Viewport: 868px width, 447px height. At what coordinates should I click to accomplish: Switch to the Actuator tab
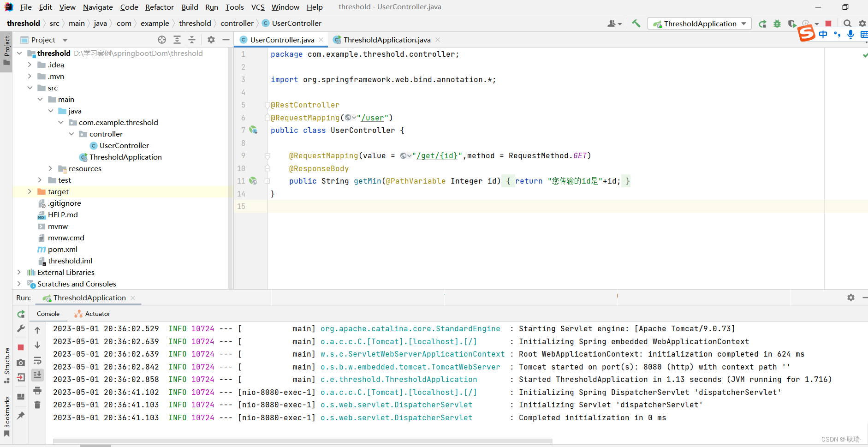(92, 314)
